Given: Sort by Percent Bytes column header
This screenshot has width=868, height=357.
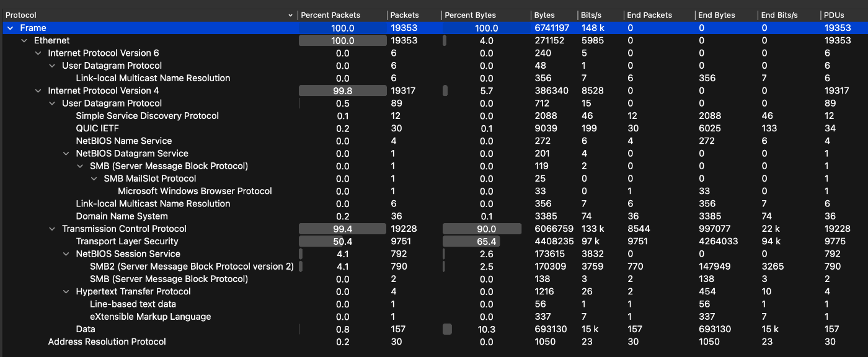Looking at the screenshot, I should pos(487,15).
